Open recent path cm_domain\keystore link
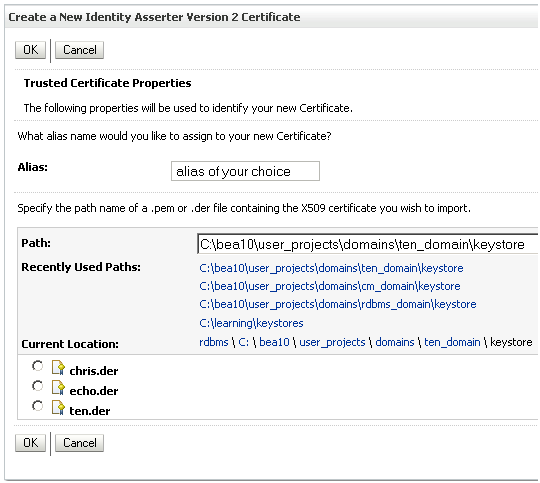The width and height of the screenshot is (540, 483). (330, 286)
